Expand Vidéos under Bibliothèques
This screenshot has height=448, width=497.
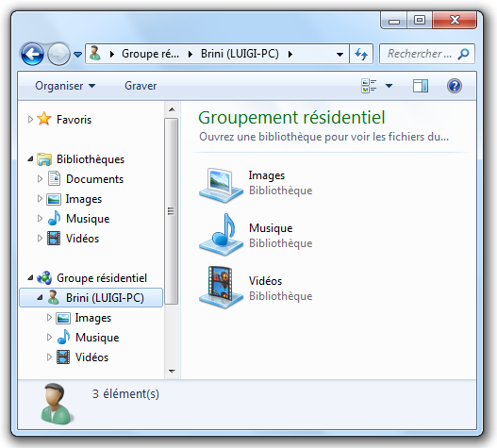[x=40, y=238]
